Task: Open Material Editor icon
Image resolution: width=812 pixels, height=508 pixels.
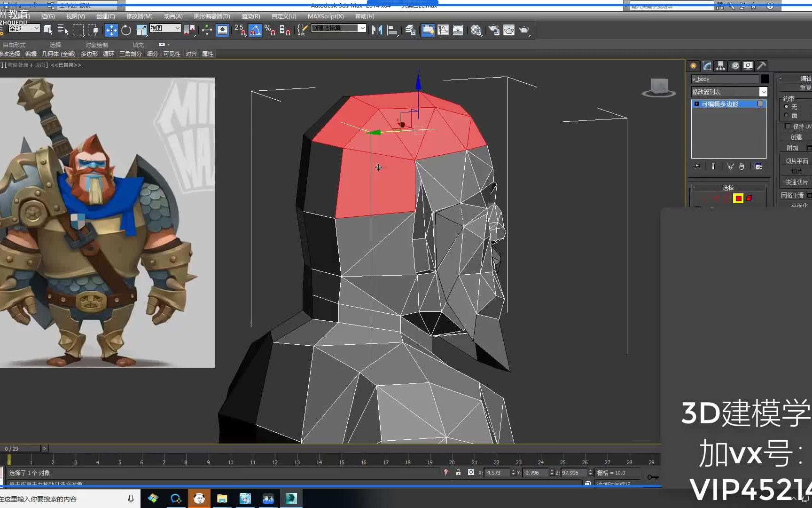Action: tap(476, 30)
